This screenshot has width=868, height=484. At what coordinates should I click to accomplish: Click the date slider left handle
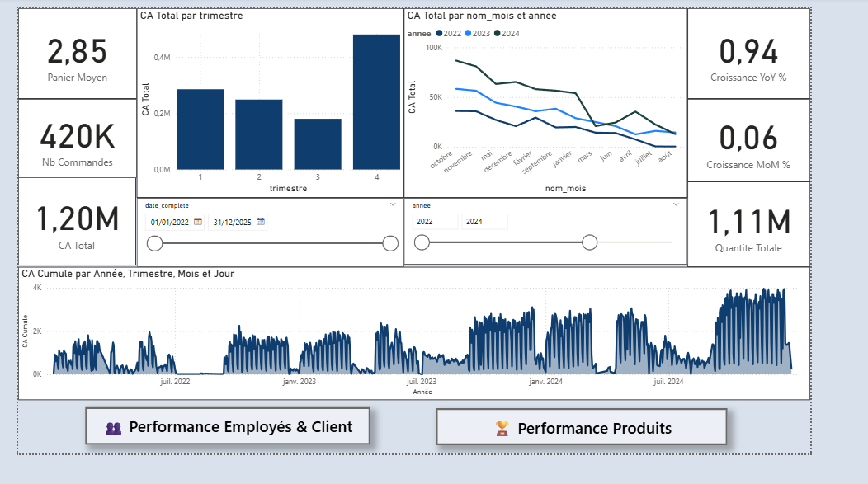[155, 243]
